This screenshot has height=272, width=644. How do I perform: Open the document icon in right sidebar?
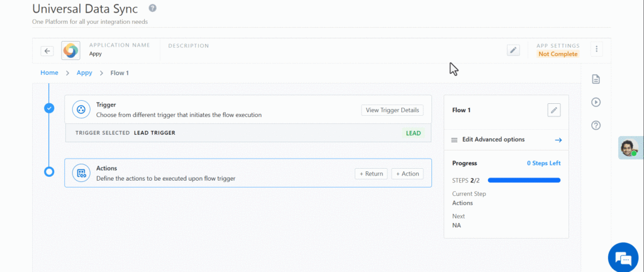(596, 79)
